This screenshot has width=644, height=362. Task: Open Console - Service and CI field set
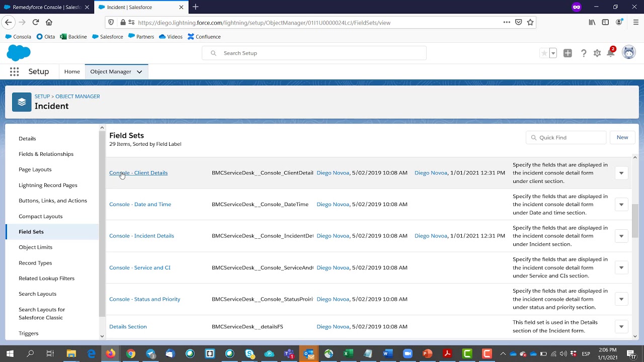tap(139, 267)
